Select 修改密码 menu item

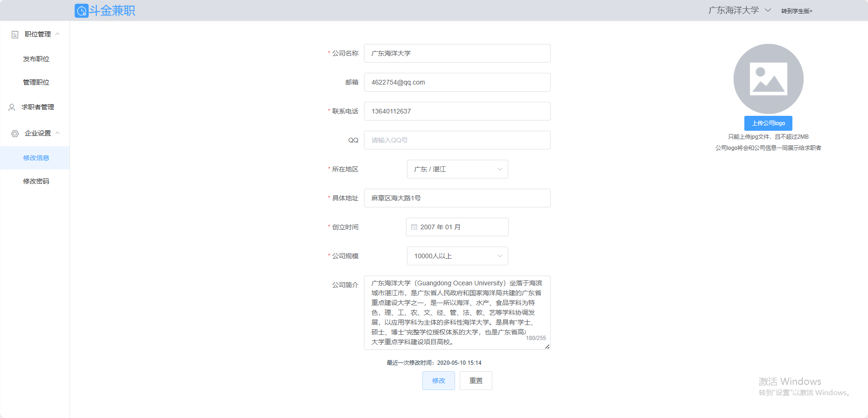(36, 181)
